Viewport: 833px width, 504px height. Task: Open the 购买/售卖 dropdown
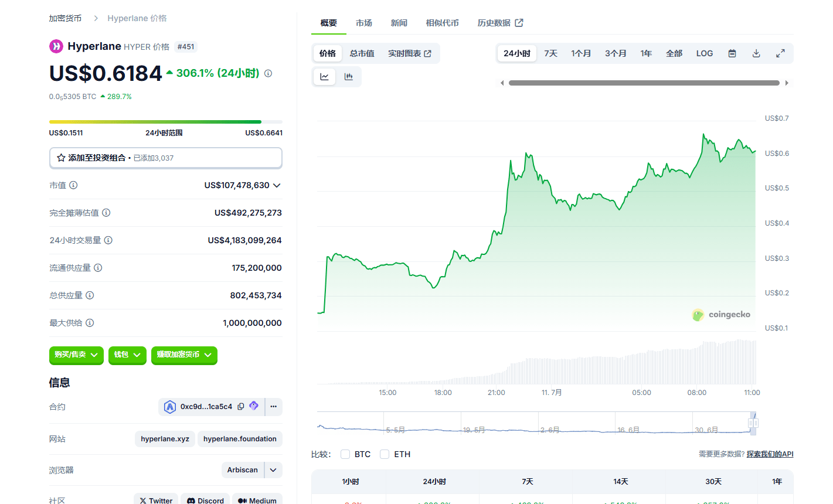coord(76,355)
